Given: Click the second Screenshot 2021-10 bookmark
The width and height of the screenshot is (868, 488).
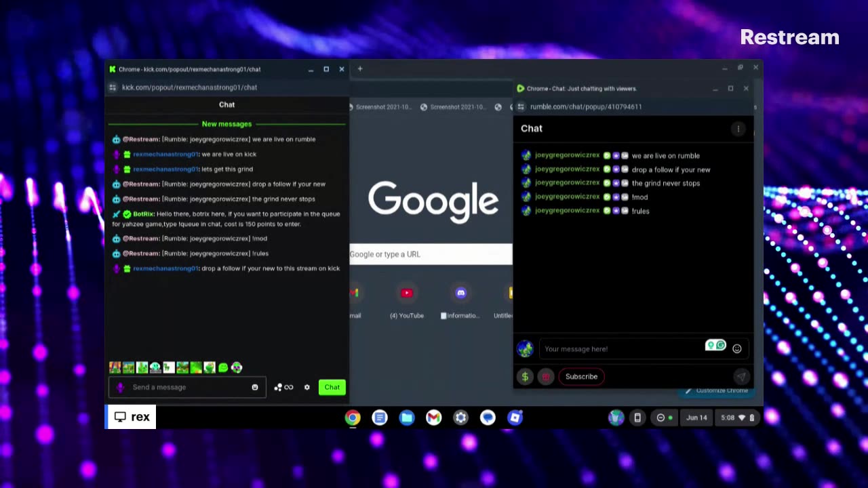Looking at the screenshot, I should (453, 107).
